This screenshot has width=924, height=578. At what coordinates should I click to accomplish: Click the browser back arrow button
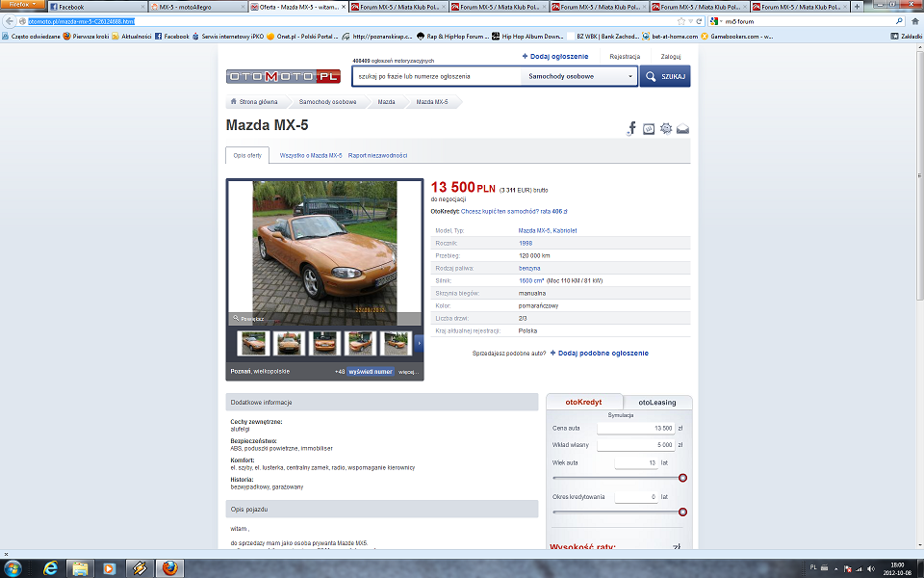tap(10, 21)
